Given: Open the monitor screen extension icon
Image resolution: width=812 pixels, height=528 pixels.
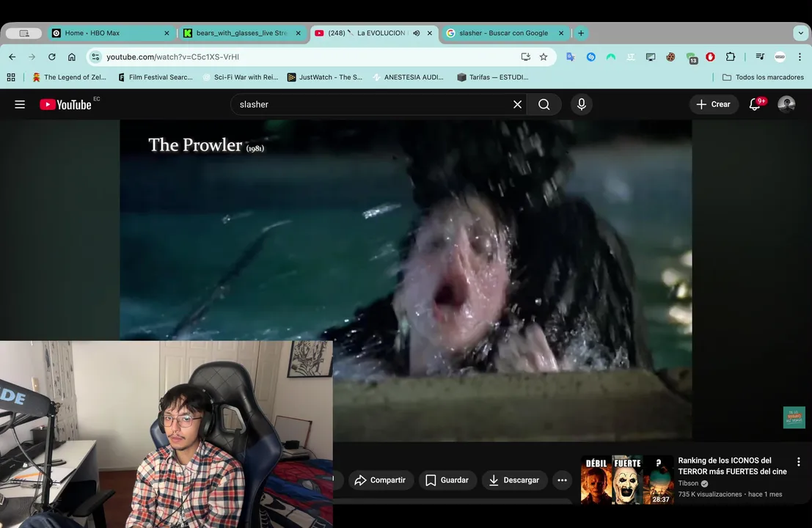Looking at the screenshot, I should (651, 57).
